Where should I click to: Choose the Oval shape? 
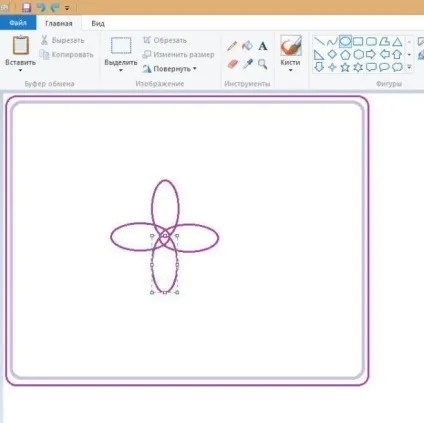pyautogui.click(x=345, y=42)
